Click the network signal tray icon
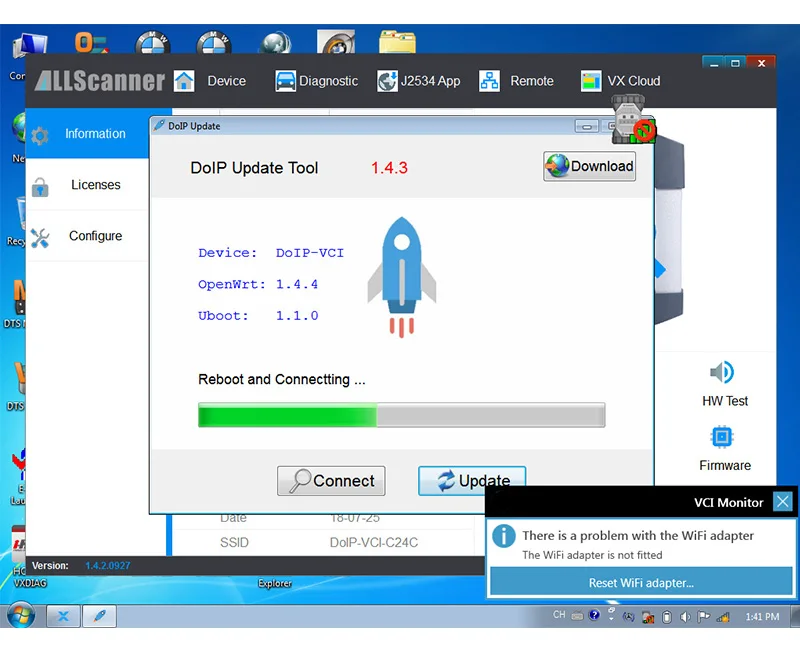The image size is (800, 650). pyautogui.click(x=723, y=617)
